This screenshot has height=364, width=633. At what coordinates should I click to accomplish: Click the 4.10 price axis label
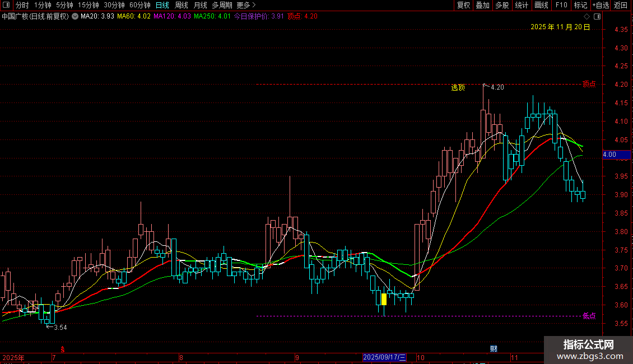point(621,122)
